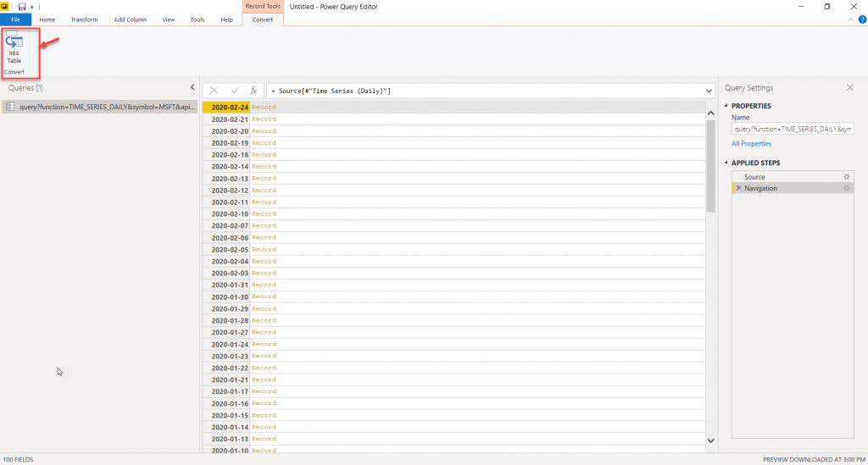Open Source step settings gear icon
The width and height of the screenshot is (868, 465).
pos(847,177)
